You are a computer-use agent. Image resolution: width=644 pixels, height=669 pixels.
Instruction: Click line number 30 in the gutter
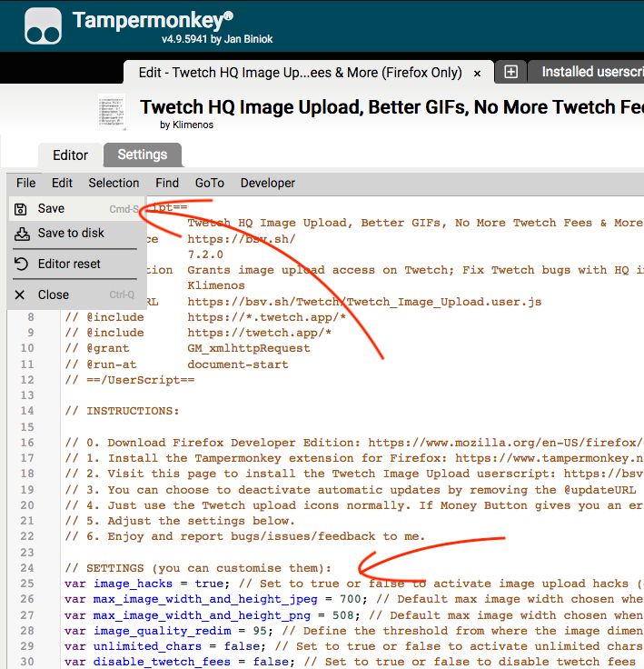27,662
